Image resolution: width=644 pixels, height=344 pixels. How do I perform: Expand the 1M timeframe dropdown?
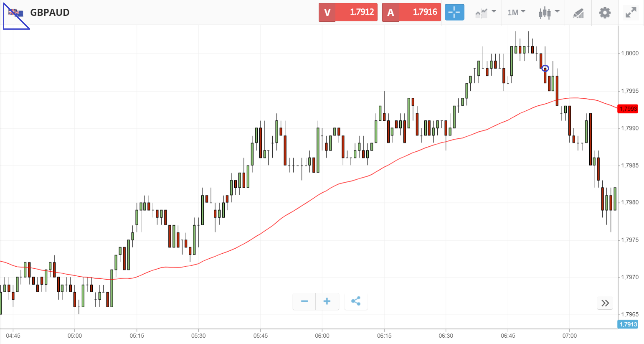[516, 13]
